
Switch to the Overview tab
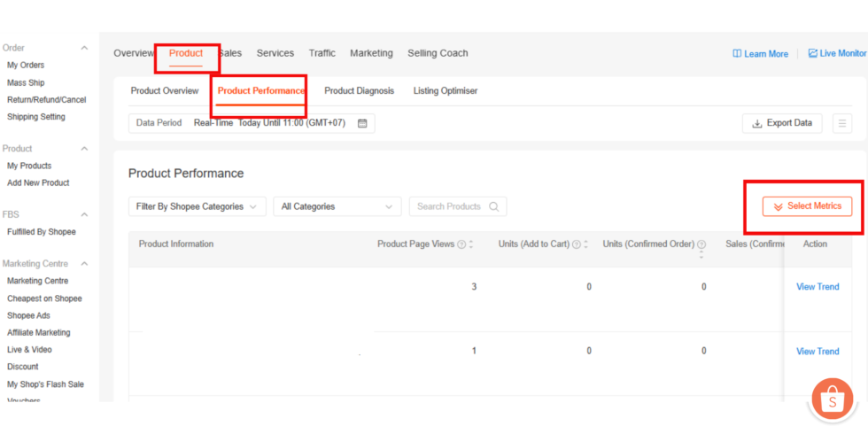tap(134, 53)
